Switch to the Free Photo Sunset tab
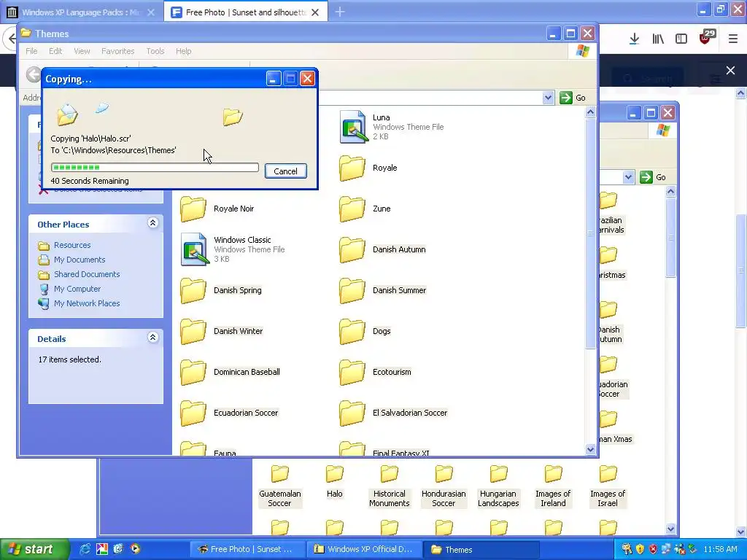The width and height of the screenshot is (747, 560). pyautogui.click(x=245, y=12)
